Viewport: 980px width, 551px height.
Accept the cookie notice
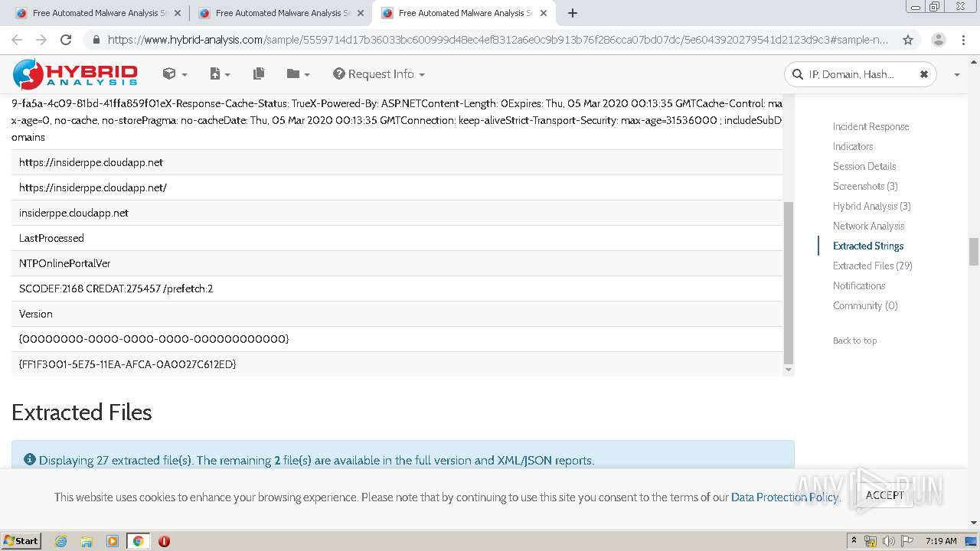pos(884,495)
